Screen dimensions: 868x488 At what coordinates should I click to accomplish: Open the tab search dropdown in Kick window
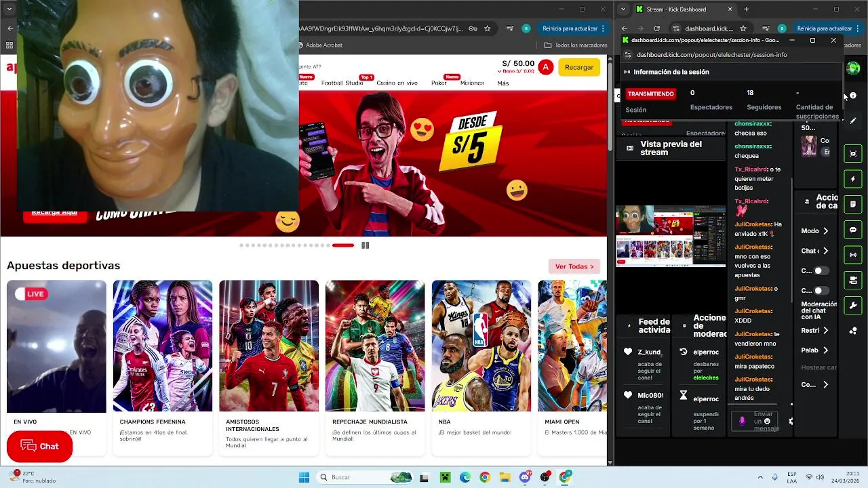[625, 9]
